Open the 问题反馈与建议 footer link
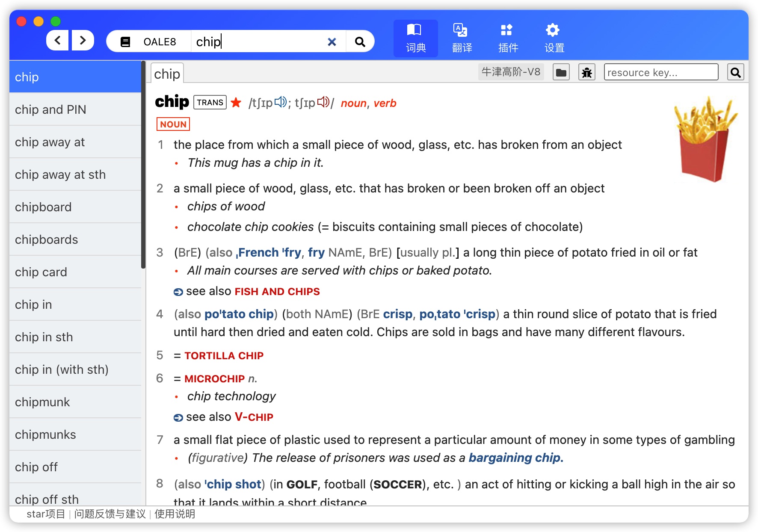 [110, 514]
